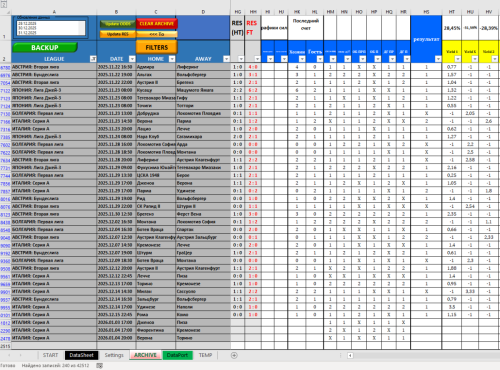500x370 pixels.
Task: Click the dates list box scrollbar
Action: tap(82, 28)
